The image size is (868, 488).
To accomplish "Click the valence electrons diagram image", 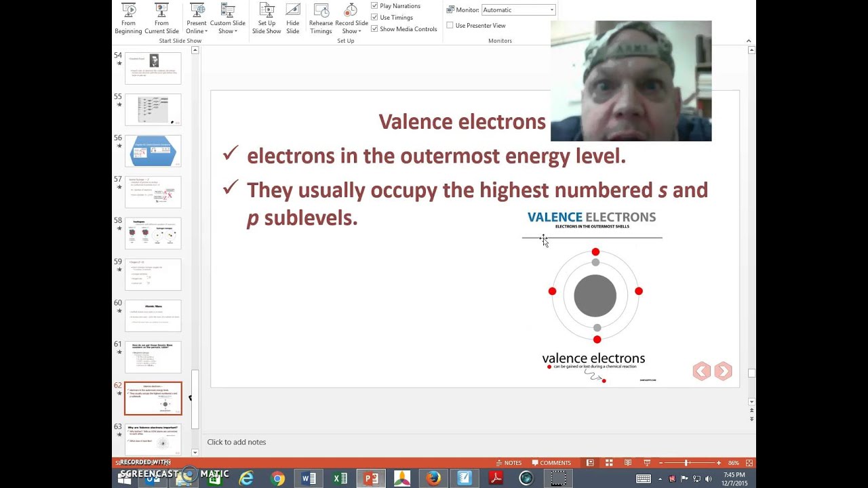I will (592, 297).
